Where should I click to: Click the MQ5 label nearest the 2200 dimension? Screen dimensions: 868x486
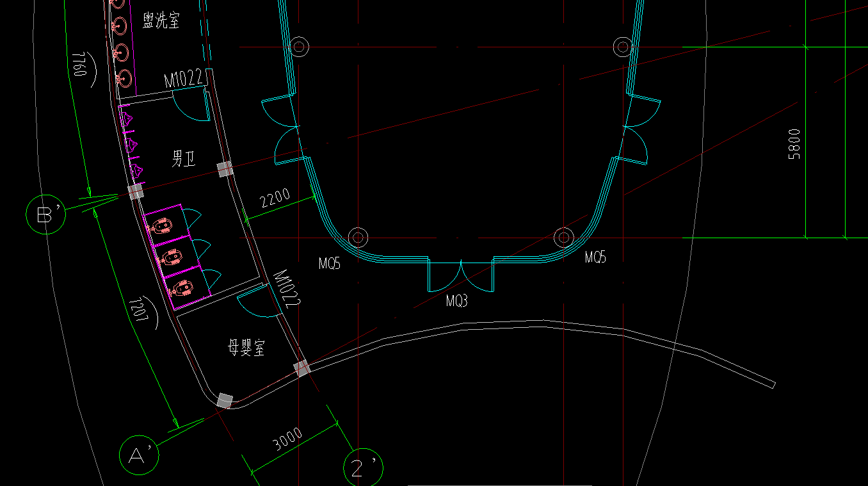[x=330, y=263]
